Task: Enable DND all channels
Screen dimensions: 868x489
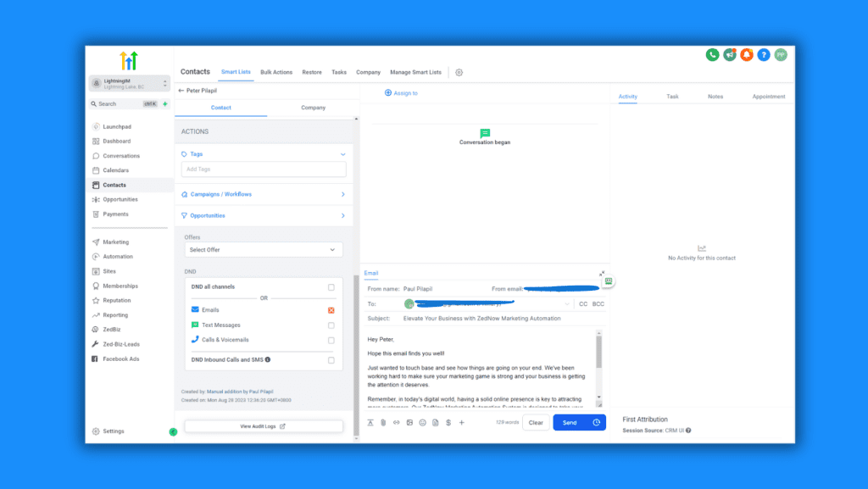Action: click(x=331, y=286)
